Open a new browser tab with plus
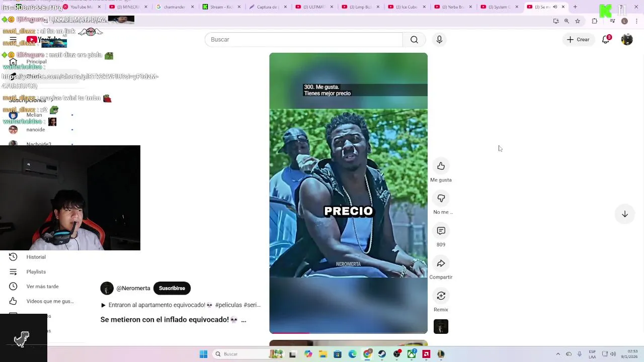This screenshot has height=362, width=644. tap(575, 7)
